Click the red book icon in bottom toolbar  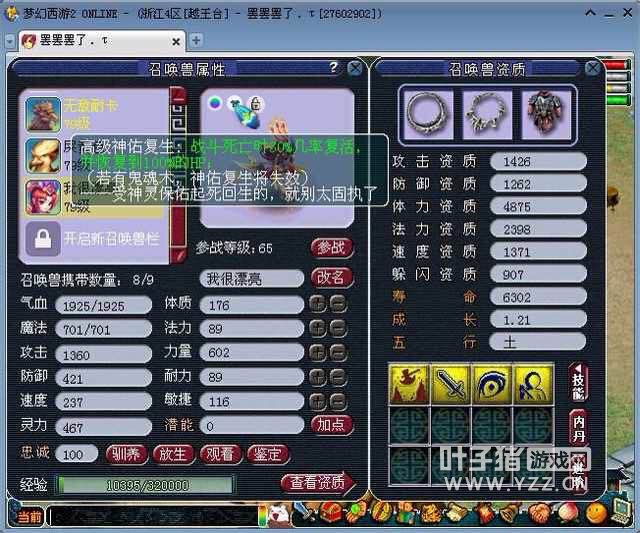click(x=483, y=512)
